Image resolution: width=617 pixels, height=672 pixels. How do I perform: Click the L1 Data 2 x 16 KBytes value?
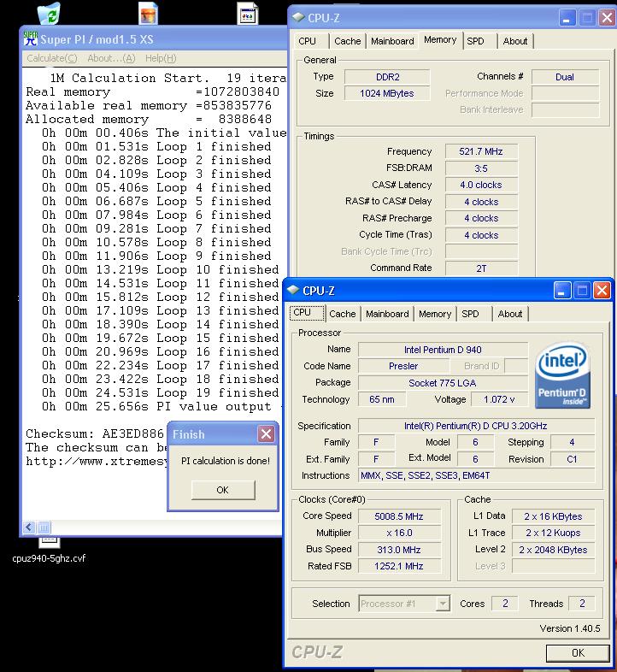pyautogui.click(x=553, y=516)
